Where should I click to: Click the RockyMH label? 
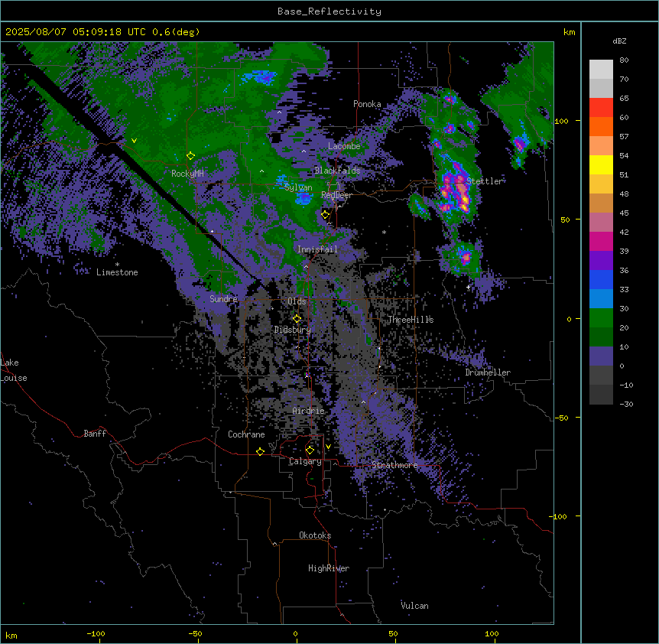187,174
